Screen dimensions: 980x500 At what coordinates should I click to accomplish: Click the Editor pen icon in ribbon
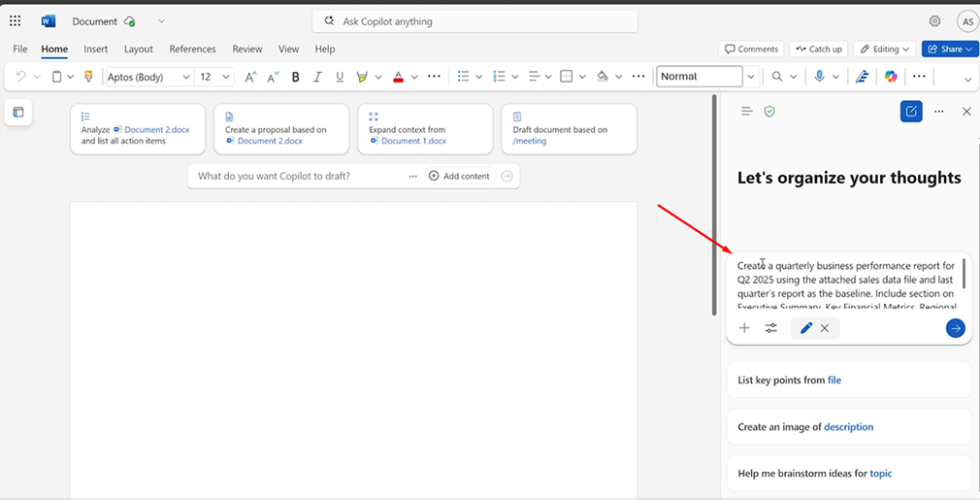(x=862, y=77)
